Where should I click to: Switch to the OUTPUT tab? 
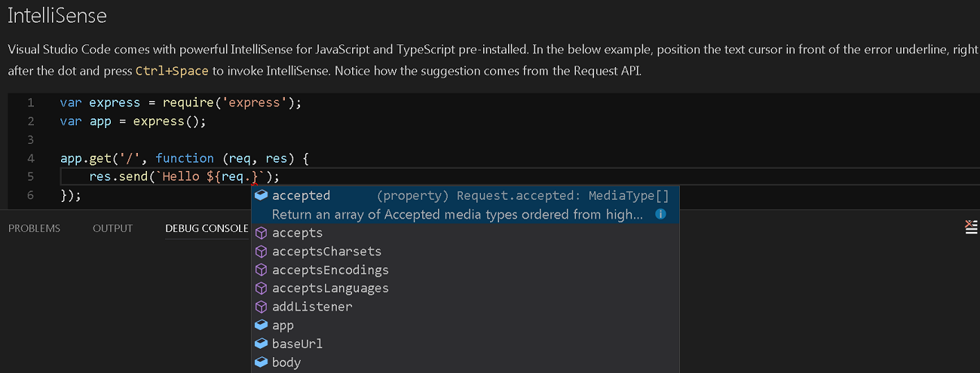(112, 228)
